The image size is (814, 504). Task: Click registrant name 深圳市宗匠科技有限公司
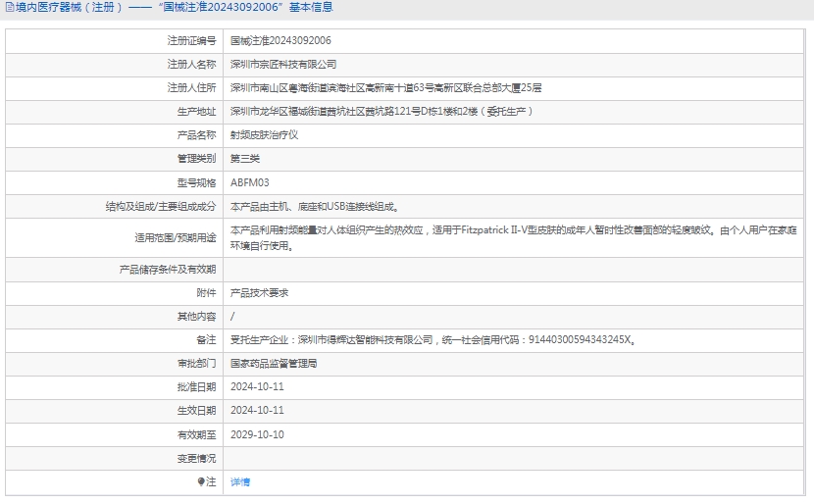click(283, 64)
